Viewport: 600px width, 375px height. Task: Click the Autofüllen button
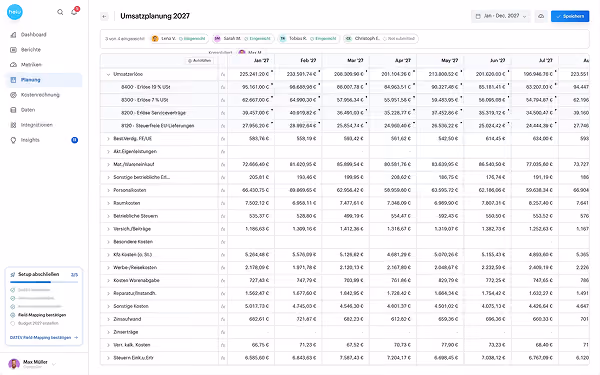199,61
